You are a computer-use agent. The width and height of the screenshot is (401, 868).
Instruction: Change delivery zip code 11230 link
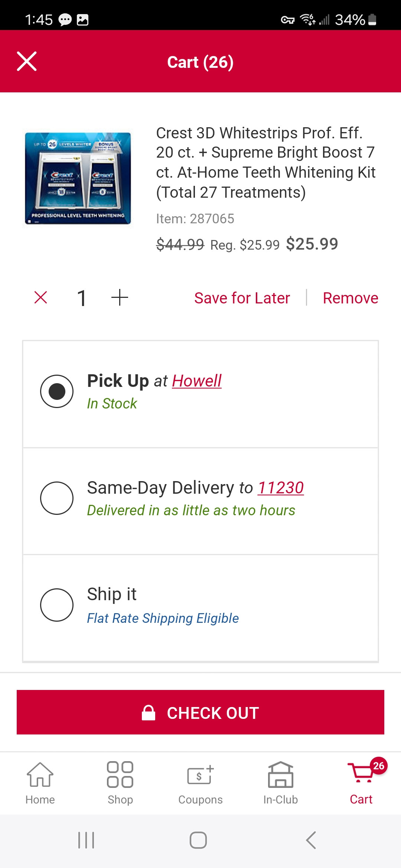(281, 488)
